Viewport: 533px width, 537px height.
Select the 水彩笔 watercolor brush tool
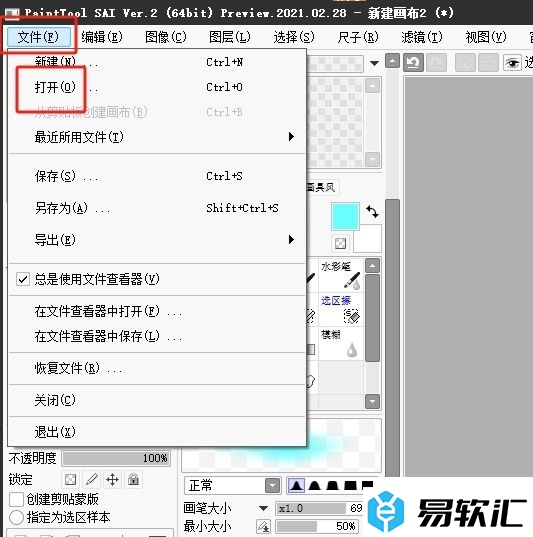point(341,275)
